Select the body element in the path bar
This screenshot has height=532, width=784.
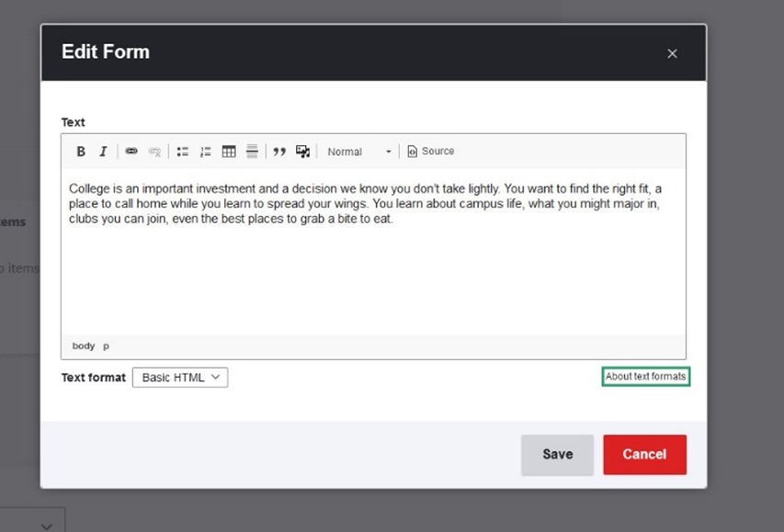83,345
